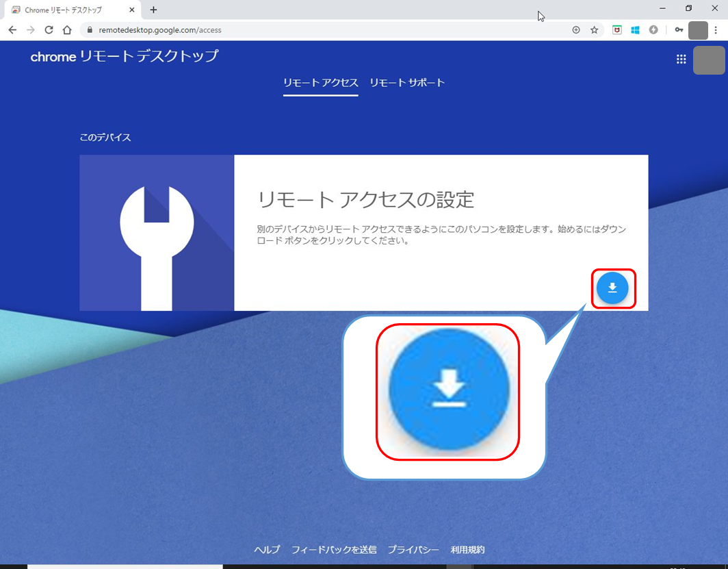Click the Windows logo extension icon

[635, 30]
